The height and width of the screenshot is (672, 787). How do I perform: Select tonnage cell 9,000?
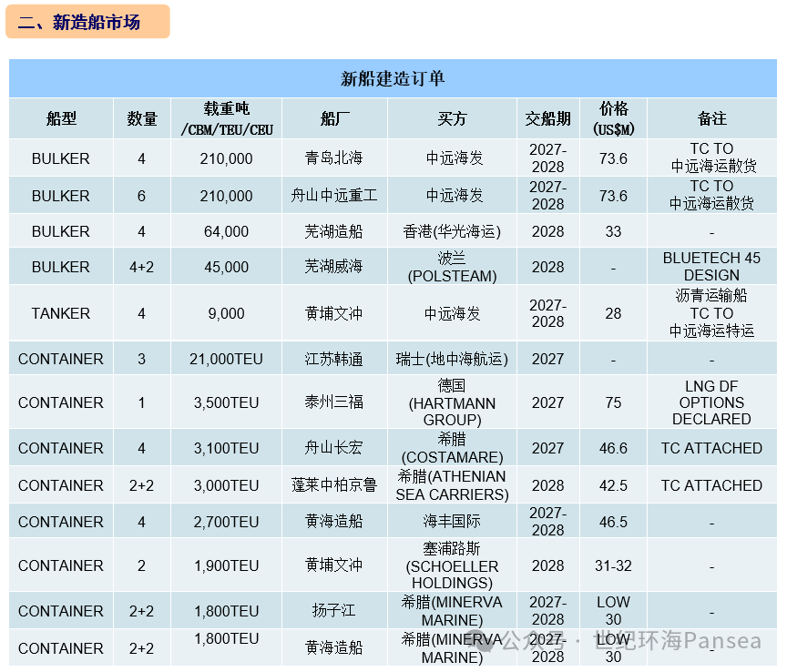227,313
